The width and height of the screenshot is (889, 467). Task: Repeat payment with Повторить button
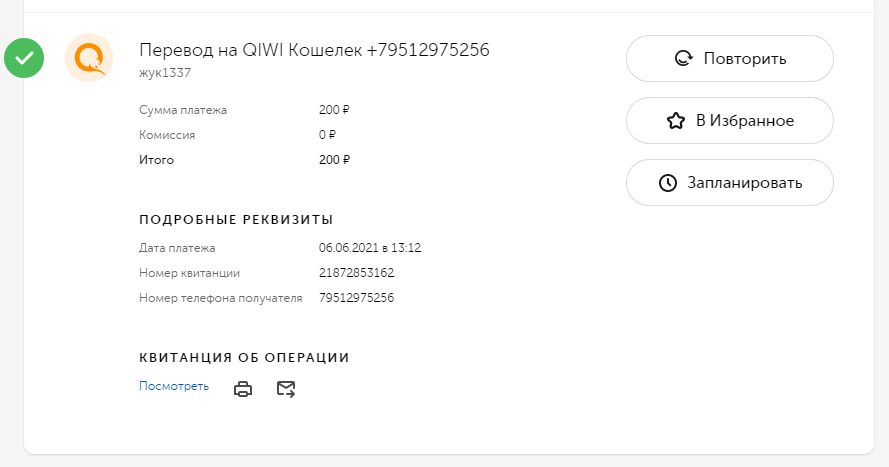click(x=730, y=58)
